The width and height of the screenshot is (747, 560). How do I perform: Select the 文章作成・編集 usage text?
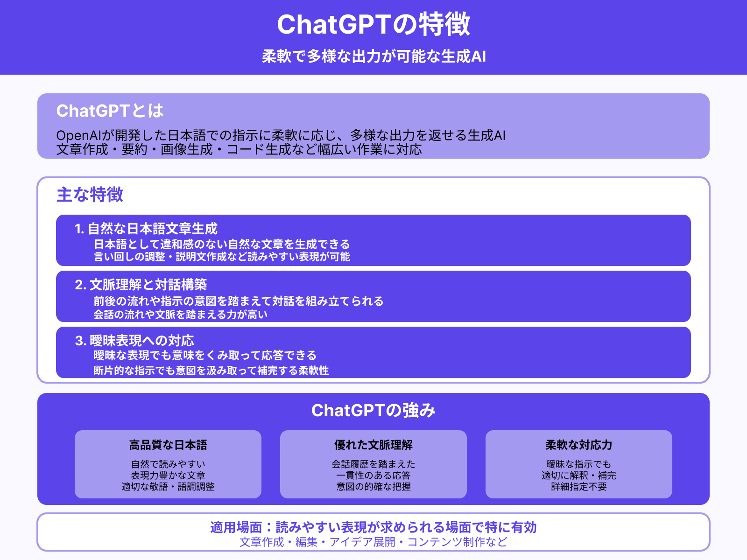coord(373,542)
